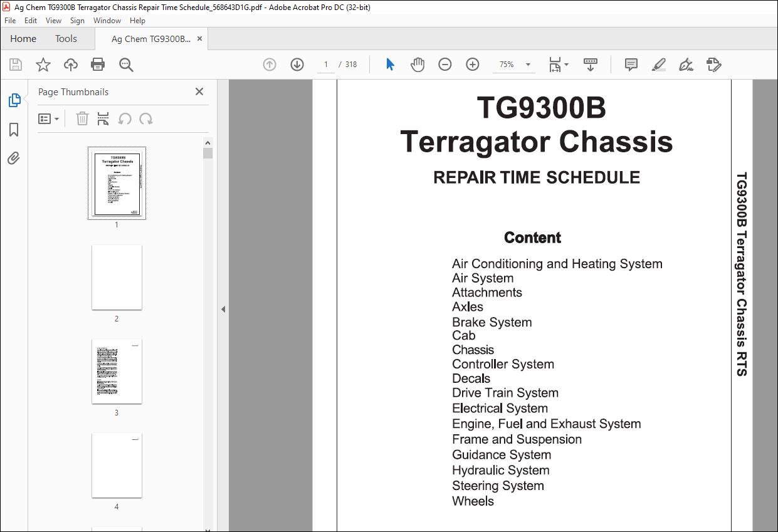The image size is (778, 532).
Task: Close the Ag Chem TG9300B document tab
Action: (199, 39)
